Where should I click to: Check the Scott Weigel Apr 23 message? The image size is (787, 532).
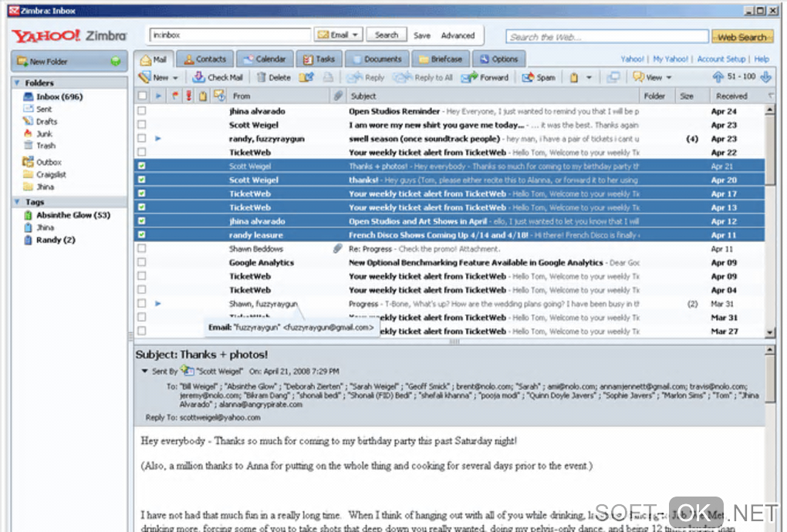(142, 124)
